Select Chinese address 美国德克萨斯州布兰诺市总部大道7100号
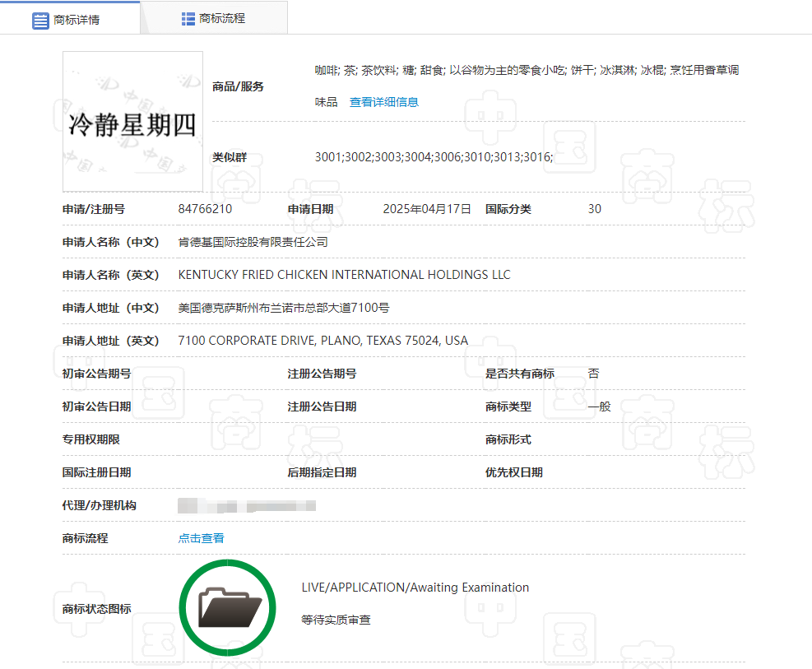812x669 pixels. pos(284,308)
